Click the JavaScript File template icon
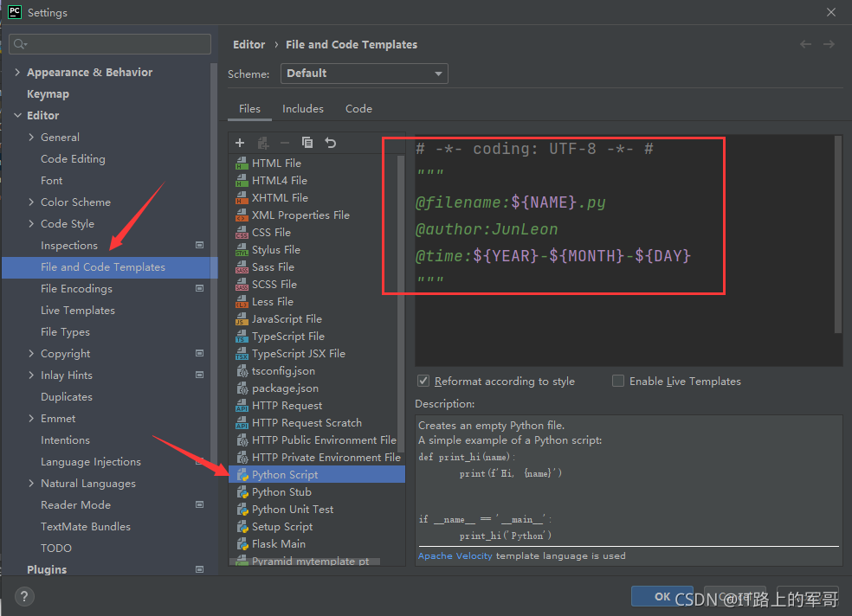Viewport: 852px width, 616px height. (242, 319)
